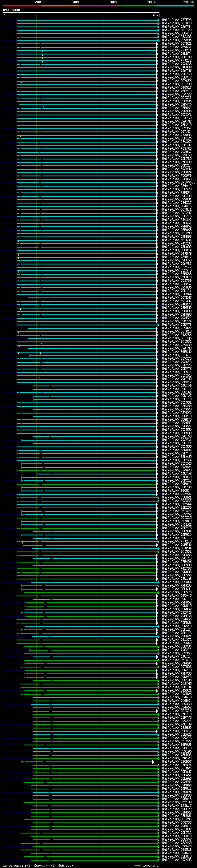
Task: Open hit UniRef100_Q2TFP3
Action: coord(177,20)
